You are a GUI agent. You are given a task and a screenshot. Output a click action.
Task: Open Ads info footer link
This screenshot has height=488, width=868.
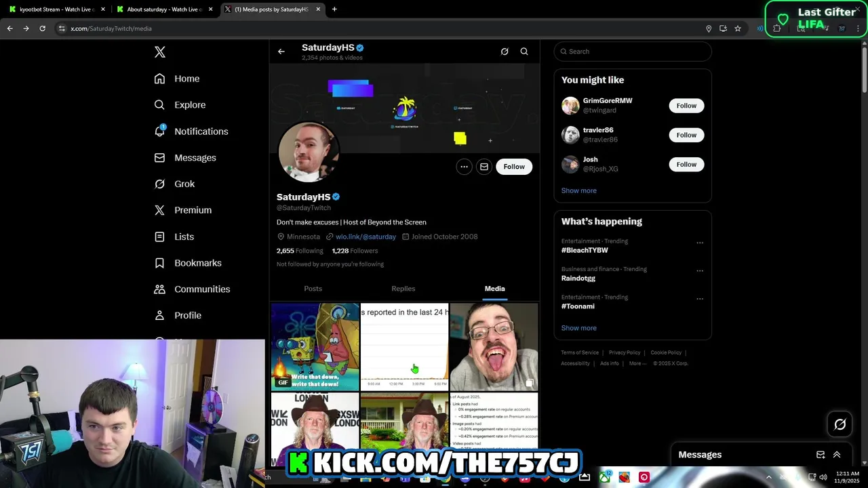pyautogui.click(x=610, y=363)
